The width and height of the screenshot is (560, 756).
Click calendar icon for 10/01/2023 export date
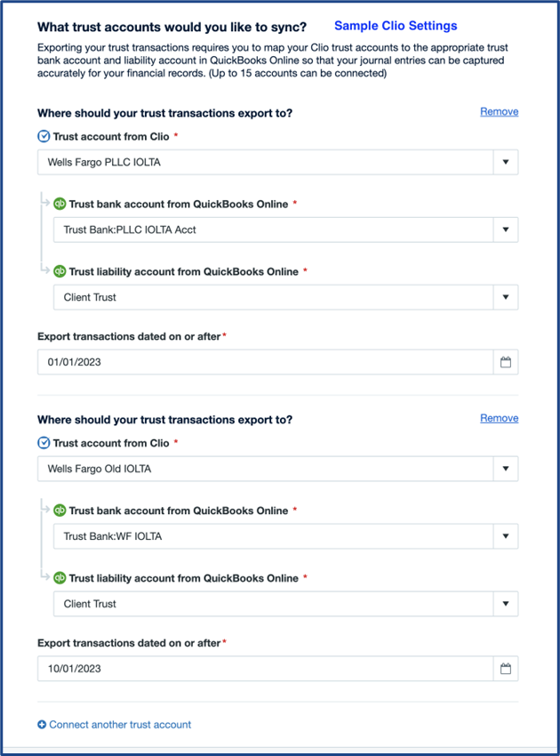click(x=506, y=669)
